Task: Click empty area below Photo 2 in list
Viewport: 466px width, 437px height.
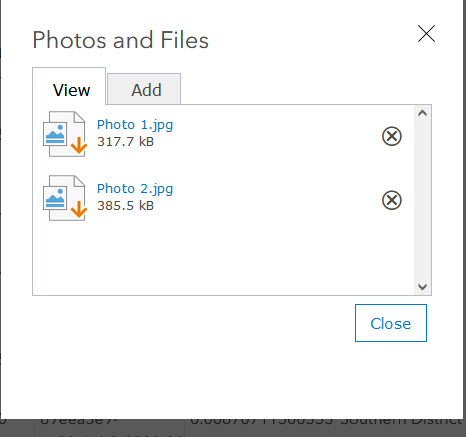Action: [x=223, y=258]
